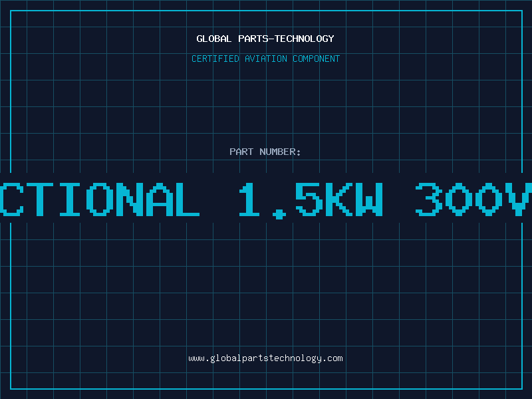Viewport: 532px width, 399px height.
Task: Click the decimal point in 1.5KW
Action: click(279, 214)
